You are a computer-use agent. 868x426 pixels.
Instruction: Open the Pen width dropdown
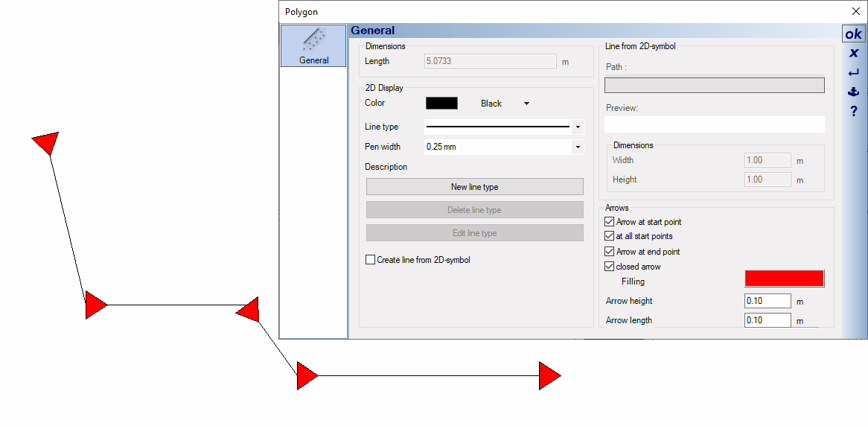578,147
